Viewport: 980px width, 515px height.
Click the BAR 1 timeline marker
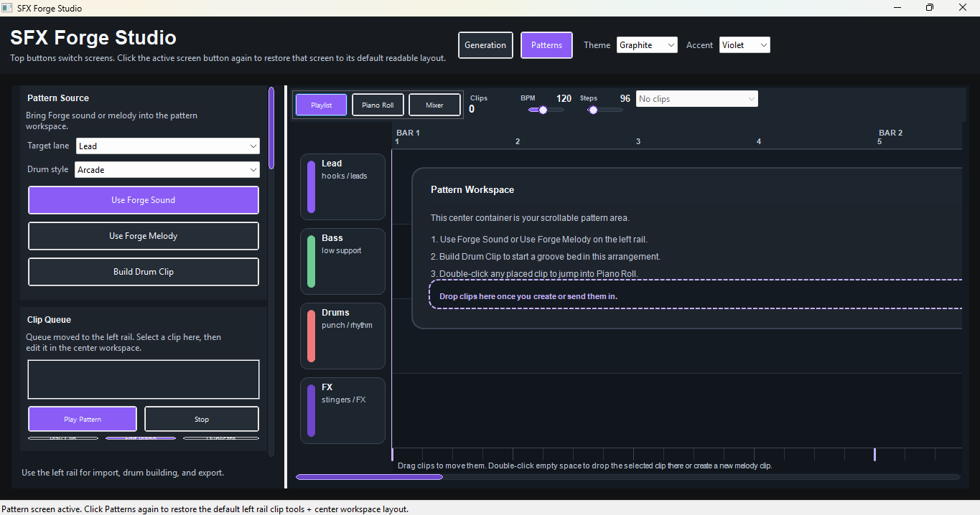(408, 133)
